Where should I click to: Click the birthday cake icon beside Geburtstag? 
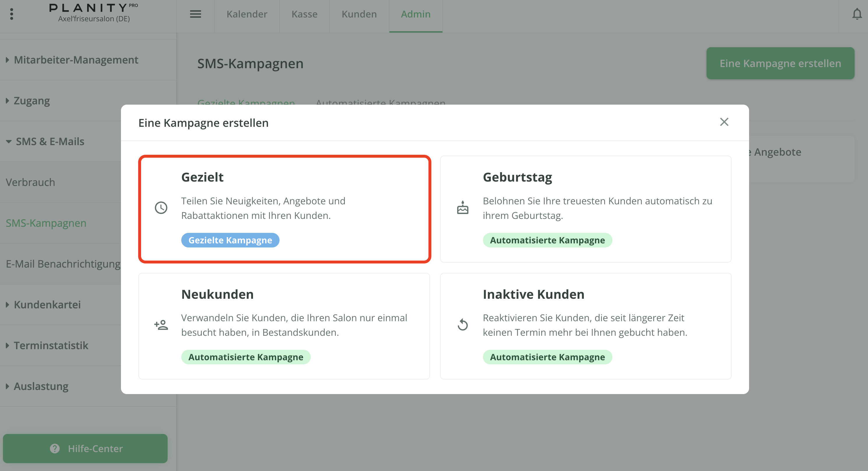[x=463, y=208]
